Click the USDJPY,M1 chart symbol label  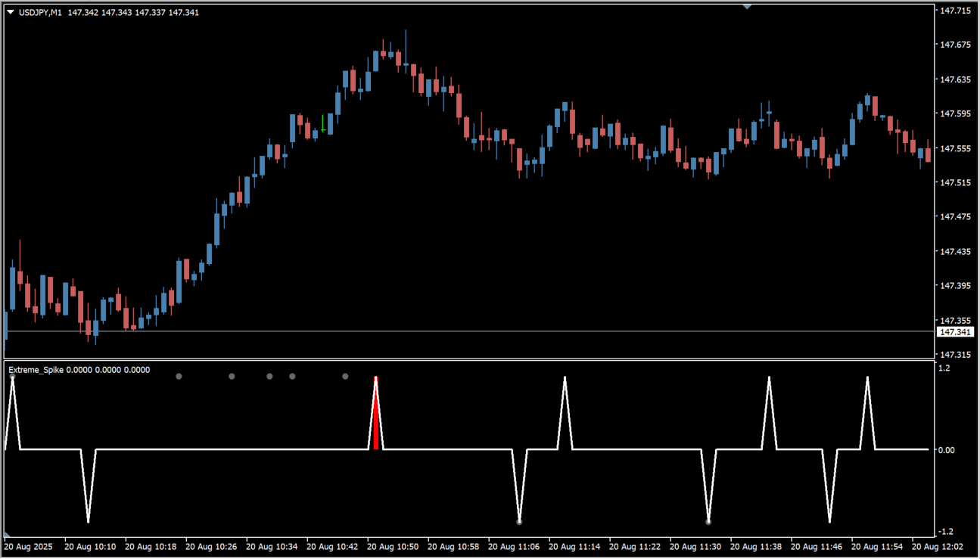[39, 12]
